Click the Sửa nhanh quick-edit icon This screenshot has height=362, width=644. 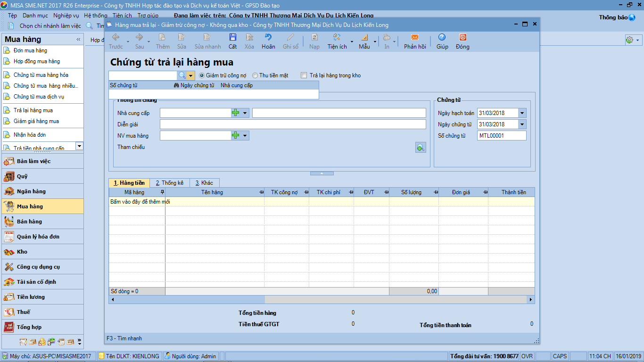point(207,37)
